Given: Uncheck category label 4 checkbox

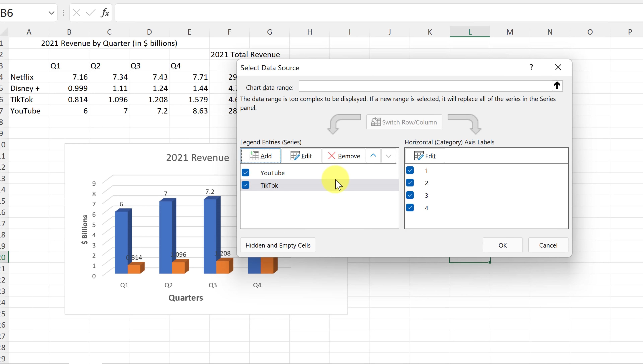Looking at the screenshot, I should click(x=410, y=207).
